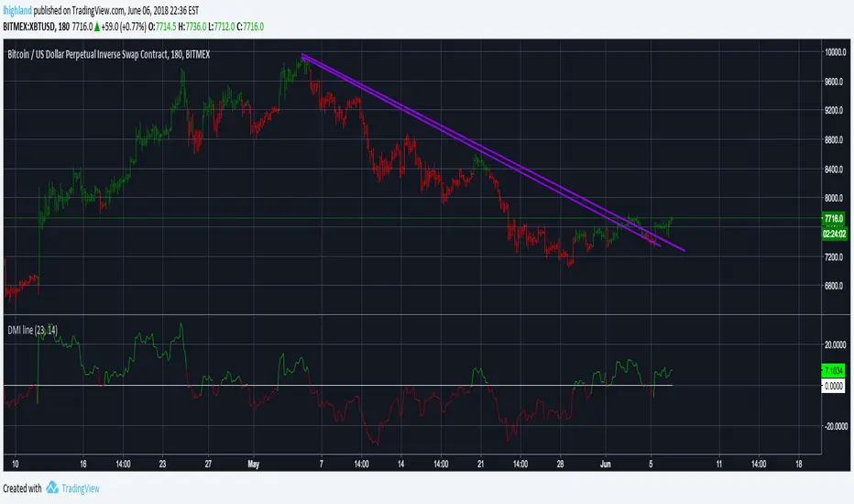
Task: Click the 'O:7714.5' open value in header
Action: tap(162, 27)
